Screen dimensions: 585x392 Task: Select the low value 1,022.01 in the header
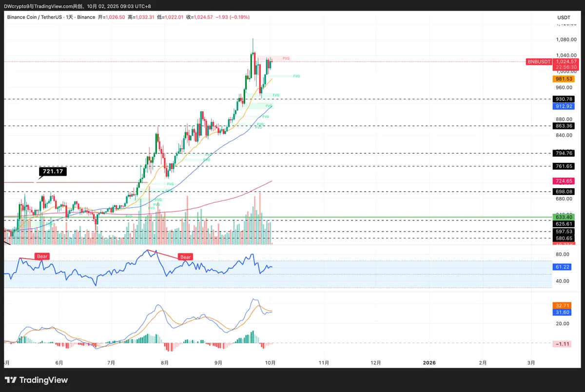pyautogui.click(x=175, y=17)
